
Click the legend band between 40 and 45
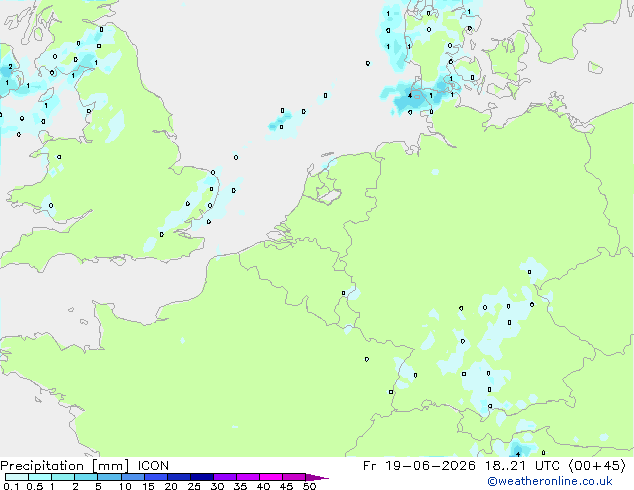(x=271, y=477)
